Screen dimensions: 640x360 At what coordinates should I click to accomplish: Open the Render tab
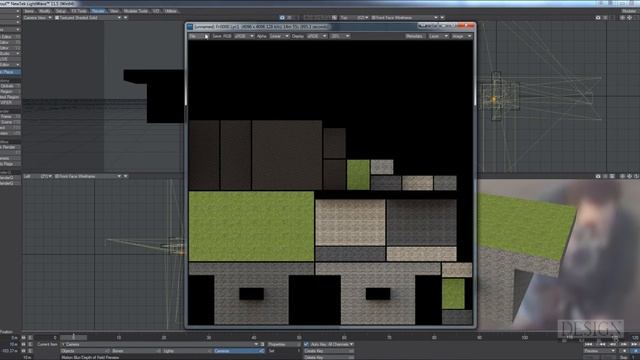(x=98, y=11)
